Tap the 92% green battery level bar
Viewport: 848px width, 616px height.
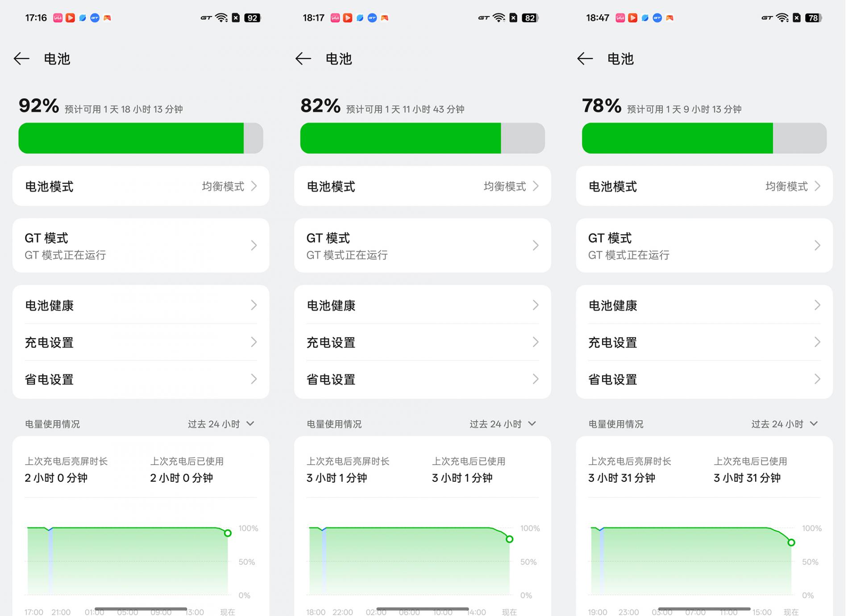click(141, 138)
